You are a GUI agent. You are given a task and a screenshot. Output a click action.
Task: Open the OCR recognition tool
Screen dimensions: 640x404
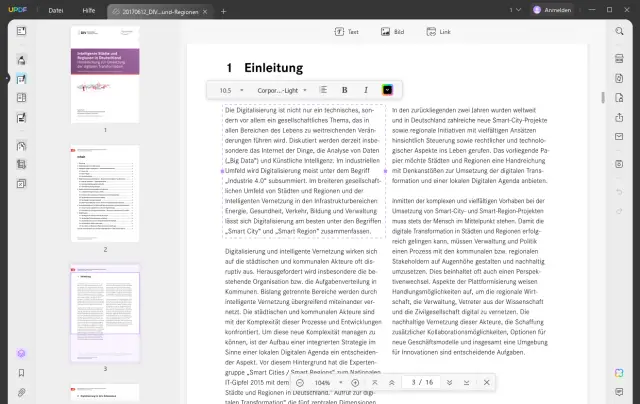point(619,58)
